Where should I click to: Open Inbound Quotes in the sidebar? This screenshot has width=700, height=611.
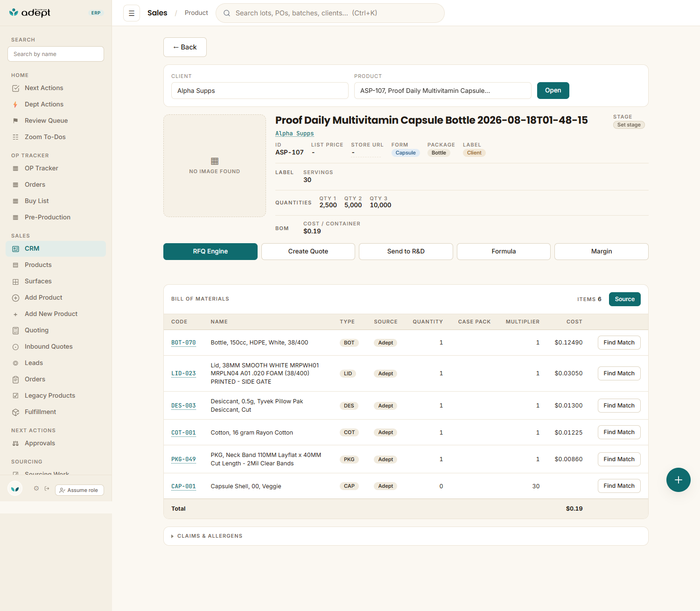56,347
